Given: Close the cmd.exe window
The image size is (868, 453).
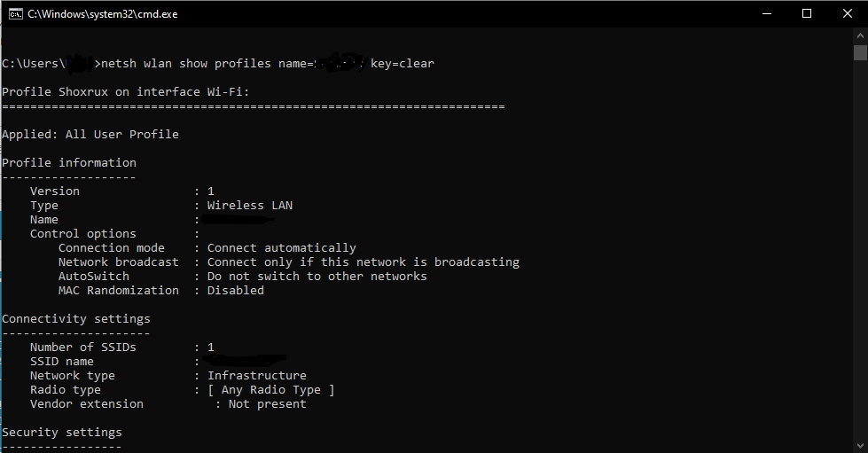Looking at the screenshot, I should tap(847, 14).
